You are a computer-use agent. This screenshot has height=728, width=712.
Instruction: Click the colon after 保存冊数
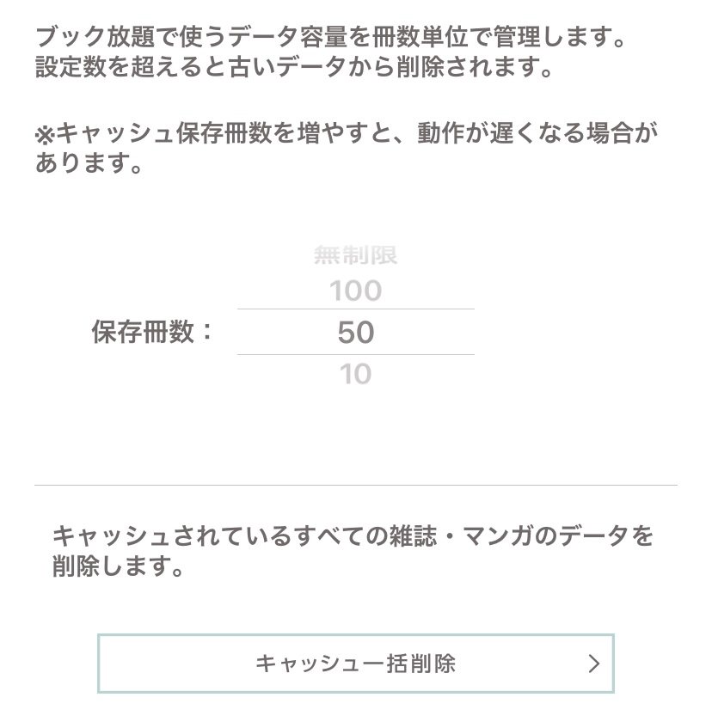coord(207,332)
